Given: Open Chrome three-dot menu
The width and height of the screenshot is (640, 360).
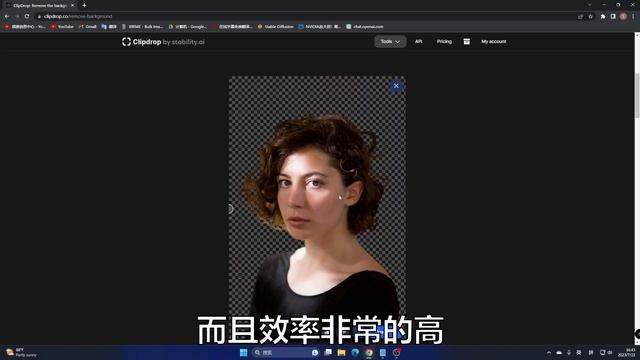Looking at the screenshot, I should click(633, 16).
